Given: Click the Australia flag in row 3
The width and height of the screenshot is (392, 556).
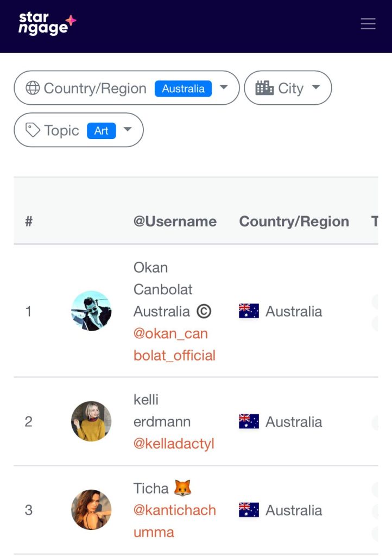Looking at the screenshot, I should pos(249,510).
